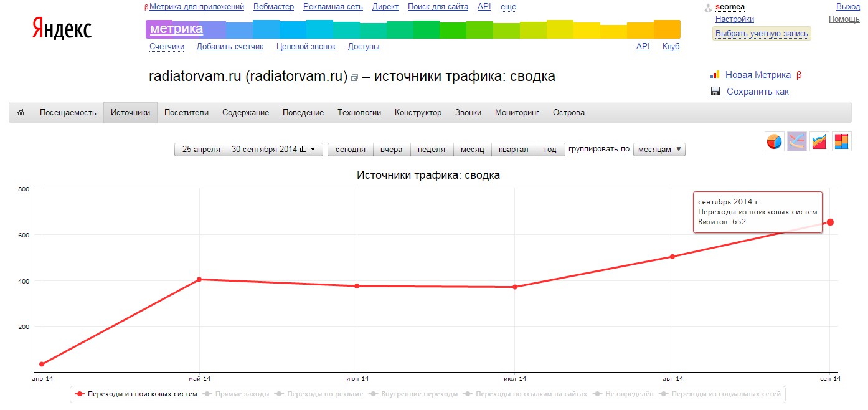Screen dimensions: 868x410
Task: Expand the ещё services menu
Action: [x=508, y=7]
